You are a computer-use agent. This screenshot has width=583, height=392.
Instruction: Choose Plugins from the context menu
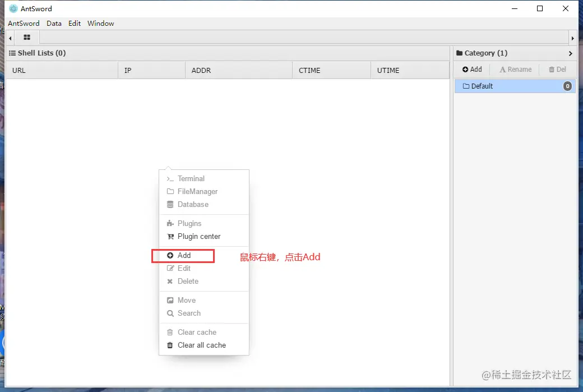pyautogui.click(x=203, y=224)
